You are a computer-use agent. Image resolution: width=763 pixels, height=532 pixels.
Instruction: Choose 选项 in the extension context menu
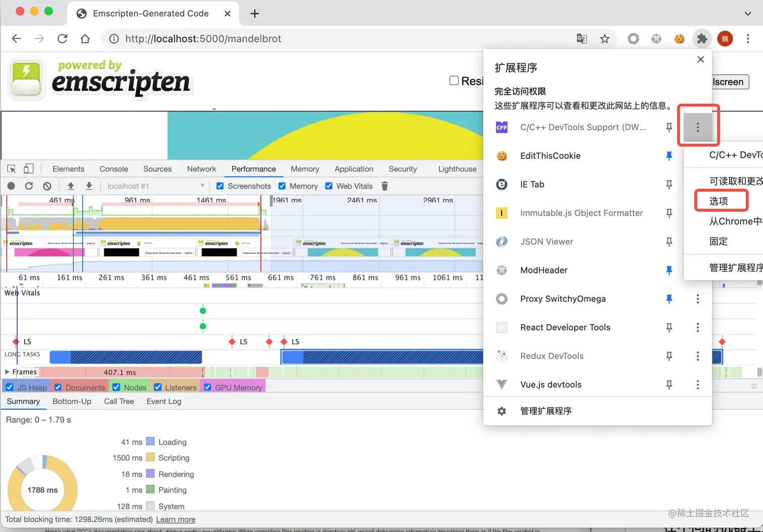(x=719, y=201)
